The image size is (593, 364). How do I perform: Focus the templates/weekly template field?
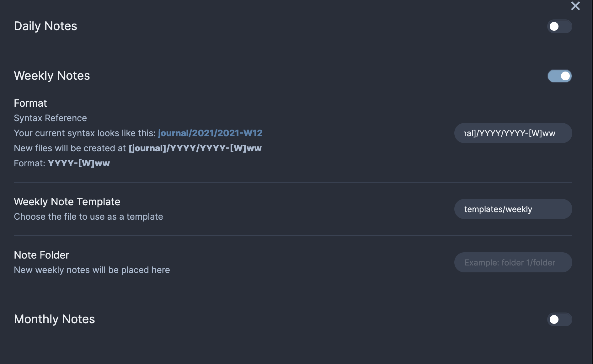513,209
